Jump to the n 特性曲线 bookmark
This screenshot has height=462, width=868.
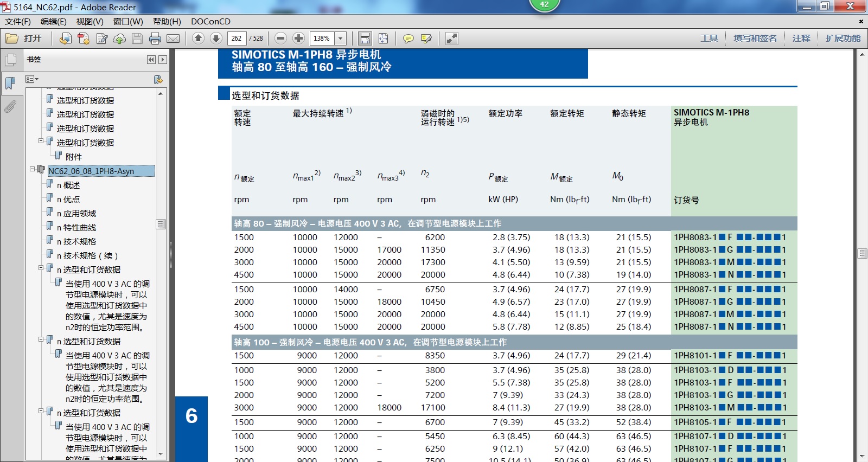click(x=76, y=228)
